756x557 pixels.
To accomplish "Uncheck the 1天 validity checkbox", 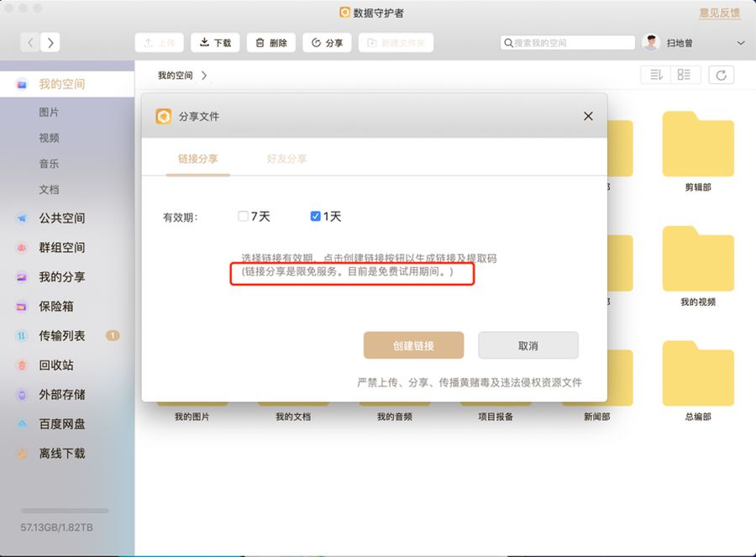I will [316, 217].
